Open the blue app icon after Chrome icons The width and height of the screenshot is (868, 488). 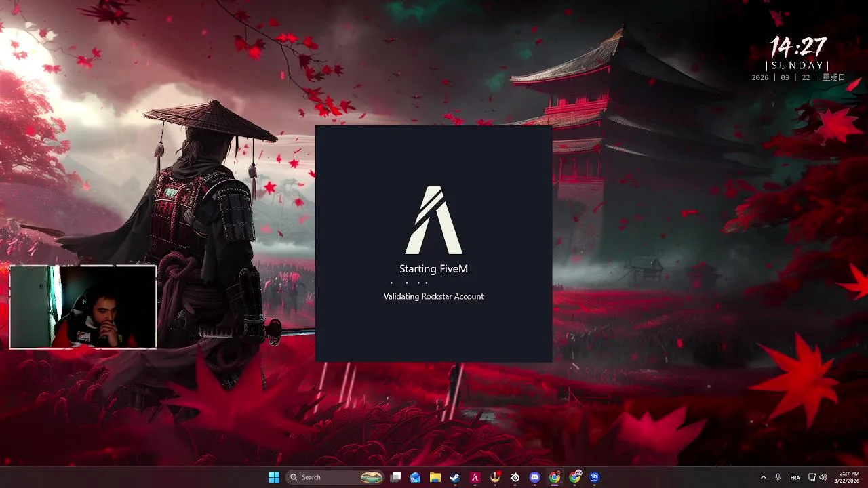[595, 477]
